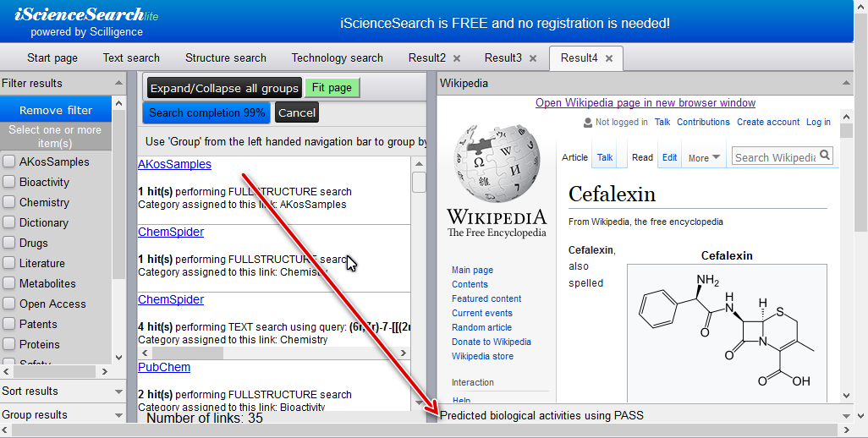Screen dimensions: 868x438
Task: Select the Result4 tab
Action: pos(579,58)
